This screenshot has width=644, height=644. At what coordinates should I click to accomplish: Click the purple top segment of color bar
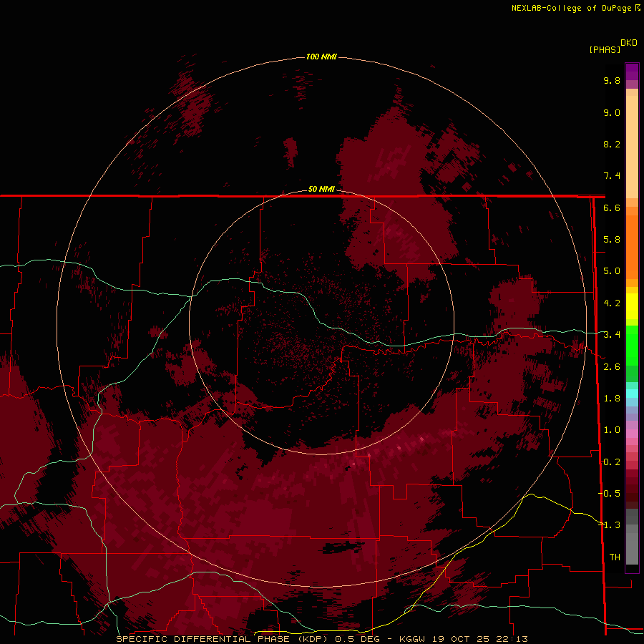[632, 72]
